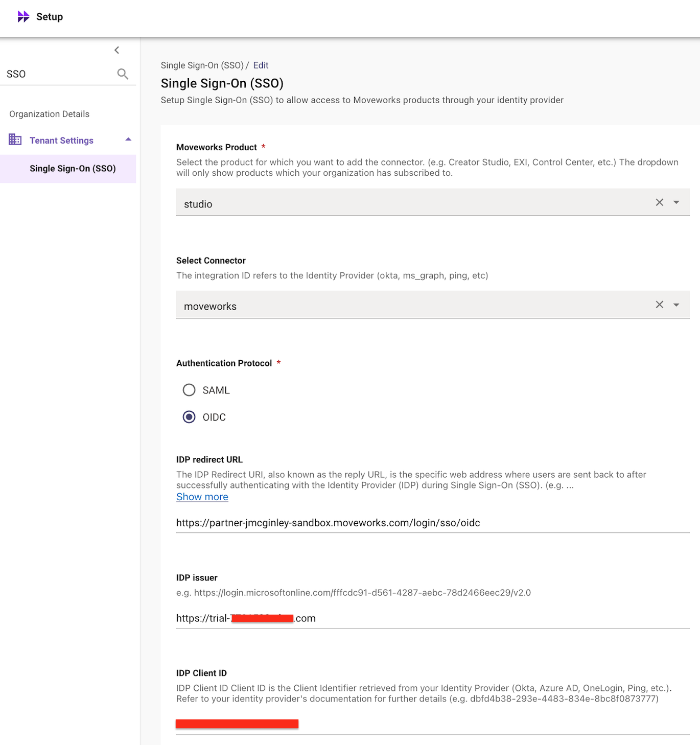Viewport: 700px width, 745px height.
Task: Collapse the Tenant Settings section
Action: 128,139
